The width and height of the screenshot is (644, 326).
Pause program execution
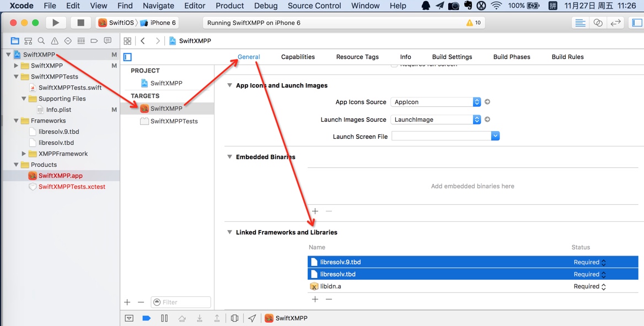[164, 318]
